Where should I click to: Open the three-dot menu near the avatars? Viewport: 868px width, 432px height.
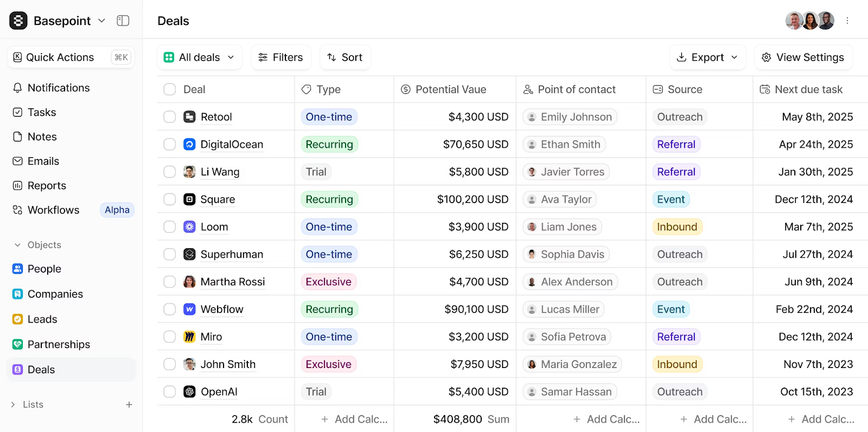coord(847,21)
